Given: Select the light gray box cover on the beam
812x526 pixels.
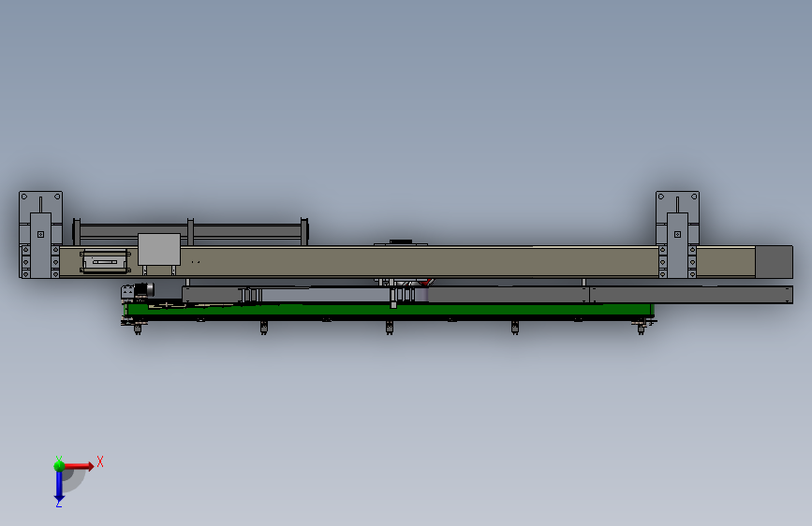Looking at the screenshot, I should [159, 249].
